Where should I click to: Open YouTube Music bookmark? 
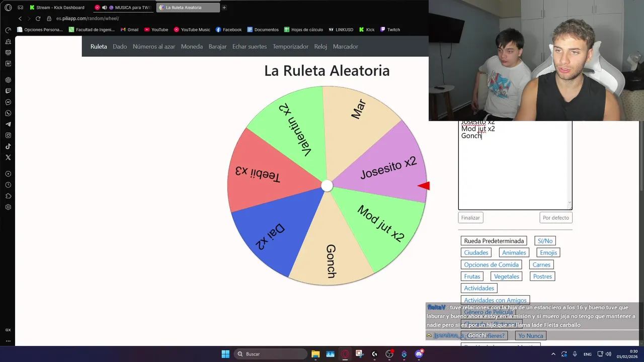tap(192, 30)
